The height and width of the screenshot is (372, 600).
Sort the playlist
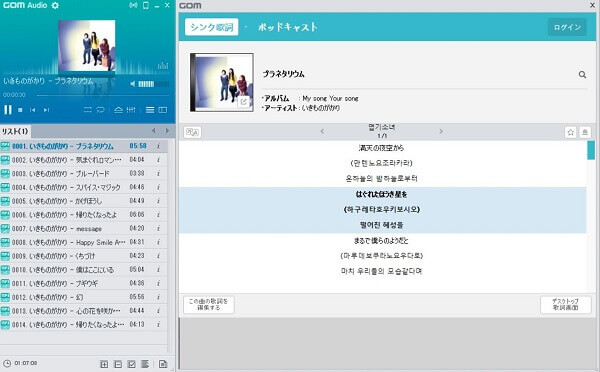(145, 364)
